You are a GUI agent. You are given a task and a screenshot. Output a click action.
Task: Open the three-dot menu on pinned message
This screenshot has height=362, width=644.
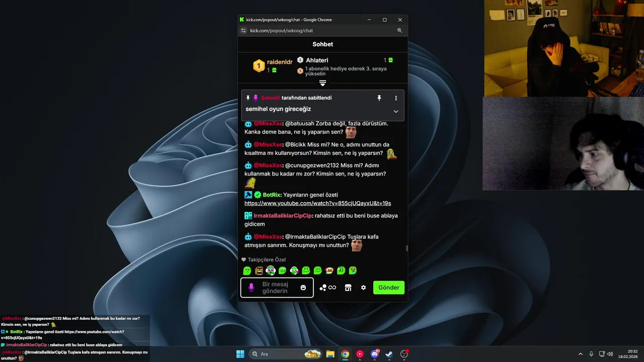[396, 98]
